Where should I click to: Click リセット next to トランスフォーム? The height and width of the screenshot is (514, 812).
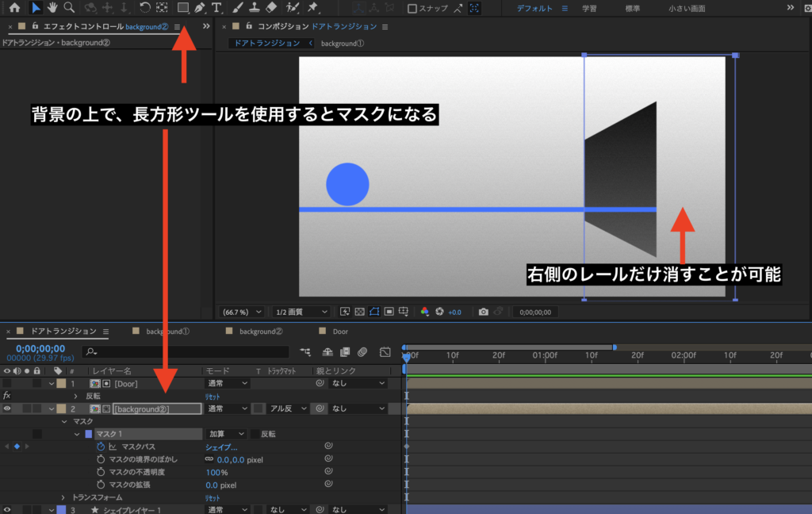pos(213,497)
